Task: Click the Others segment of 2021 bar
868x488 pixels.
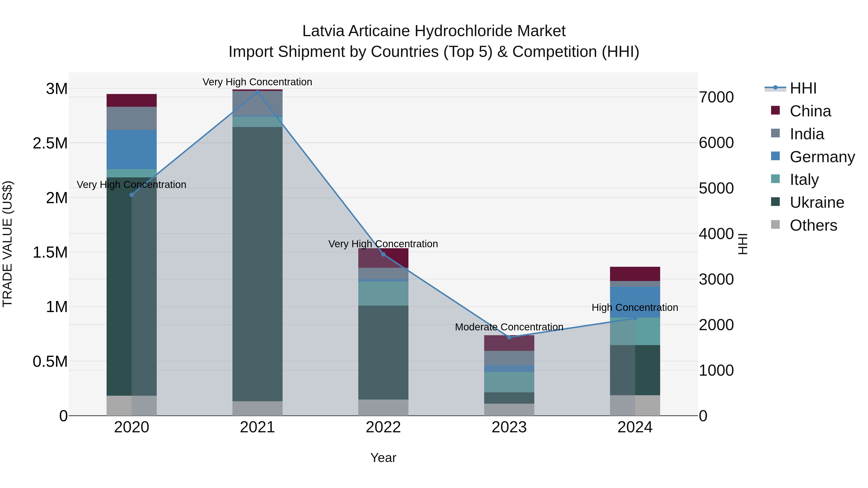Action: pos(258,408)
